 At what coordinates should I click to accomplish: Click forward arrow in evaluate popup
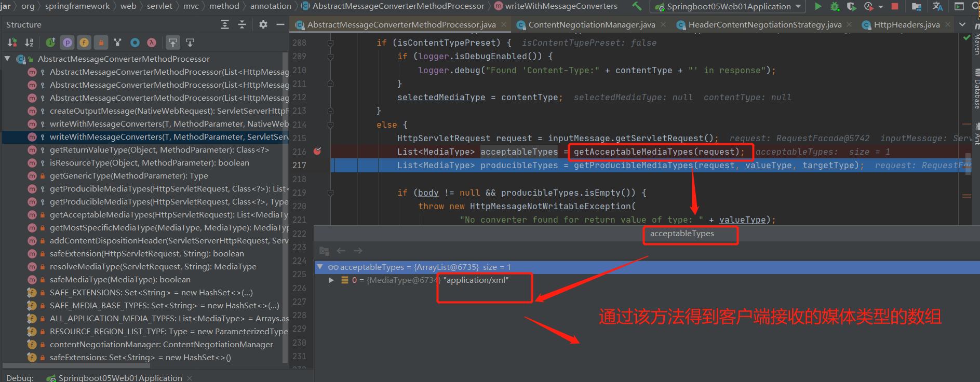pos(358,251)
